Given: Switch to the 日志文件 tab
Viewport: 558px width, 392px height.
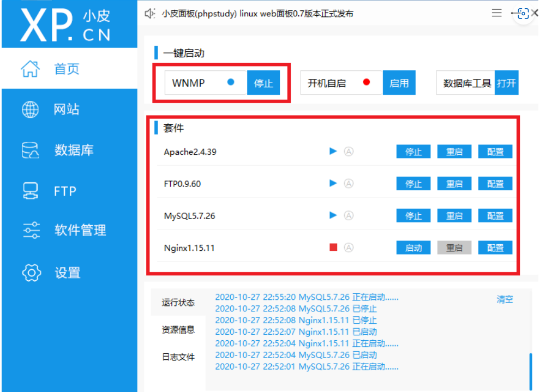Looking at the screenshot, I should (x=178, y=357).
